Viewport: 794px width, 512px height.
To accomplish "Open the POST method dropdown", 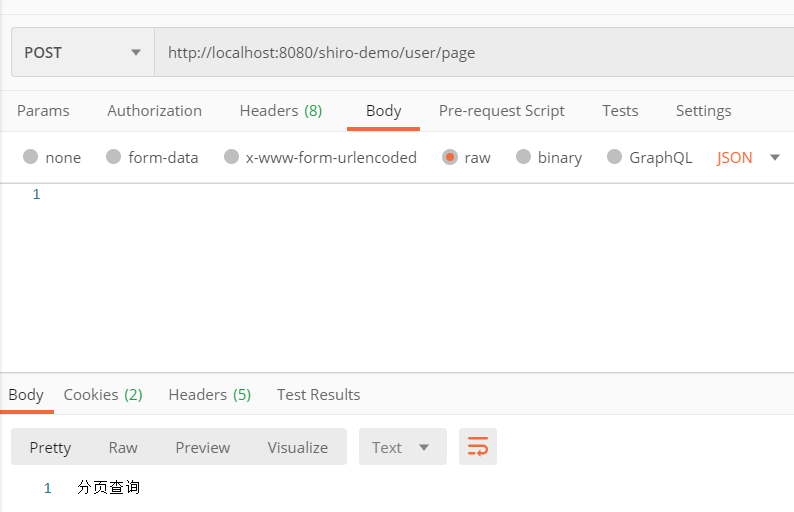I will tap(83, 52).
